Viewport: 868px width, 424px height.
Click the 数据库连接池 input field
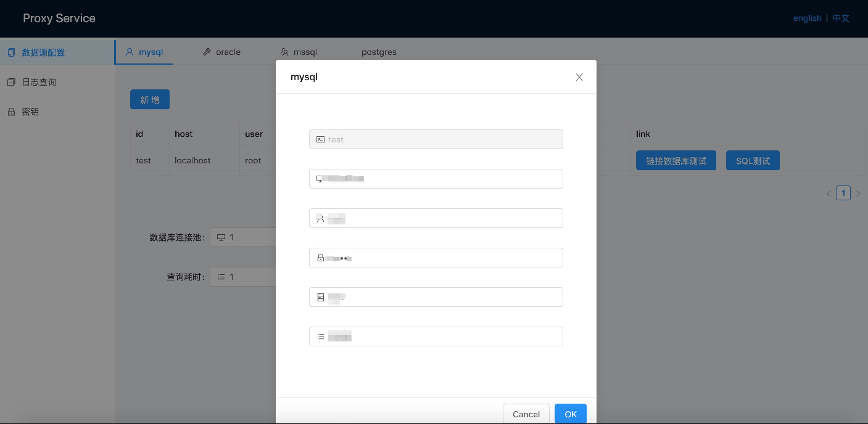(x=243, y=237)
